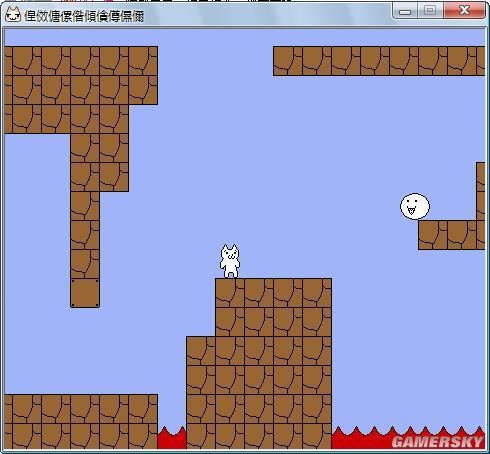
Task: Click the small lava pit between platforms
Action: (172, 437)
